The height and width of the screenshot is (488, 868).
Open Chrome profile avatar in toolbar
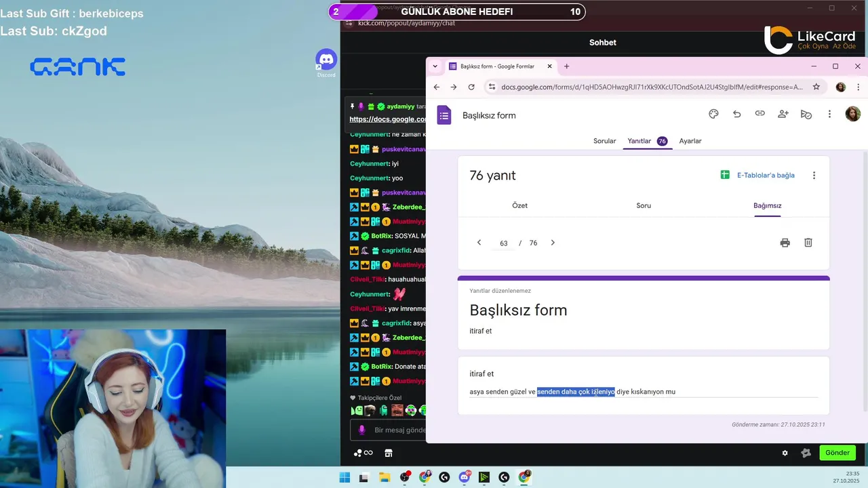click(841, 87)
